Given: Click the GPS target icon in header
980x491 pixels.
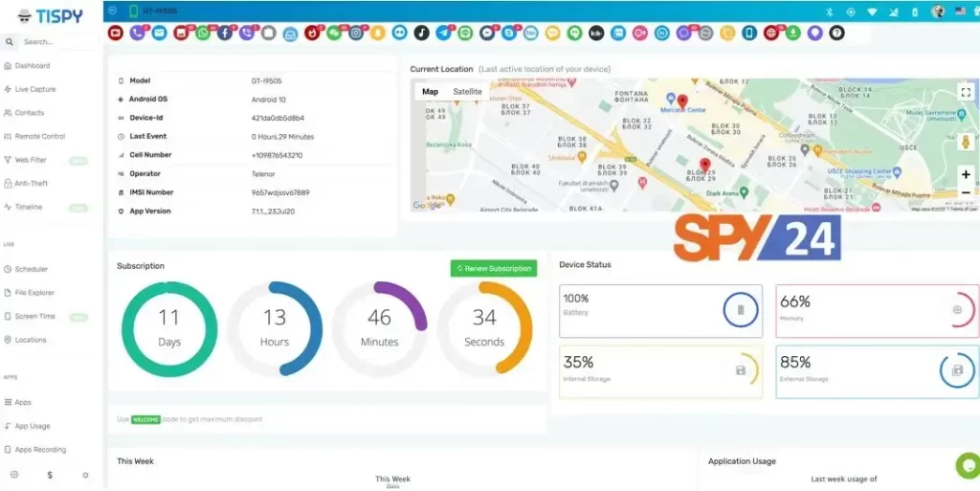Looking at the screenshot, I should 851,11.
